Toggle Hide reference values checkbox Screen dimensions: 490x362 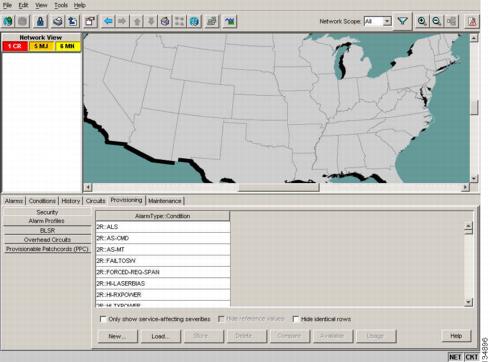(221, 319)
